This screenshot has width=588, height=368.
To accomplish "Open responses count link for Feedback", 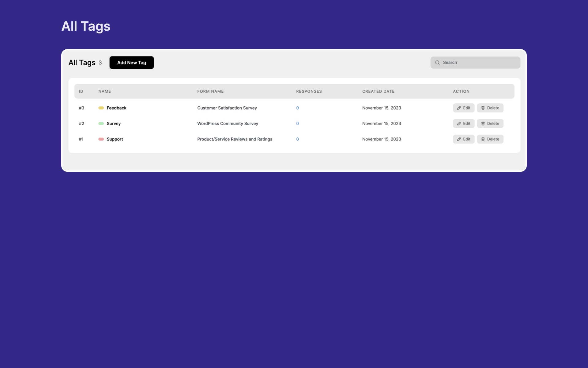I will point(297,108).
